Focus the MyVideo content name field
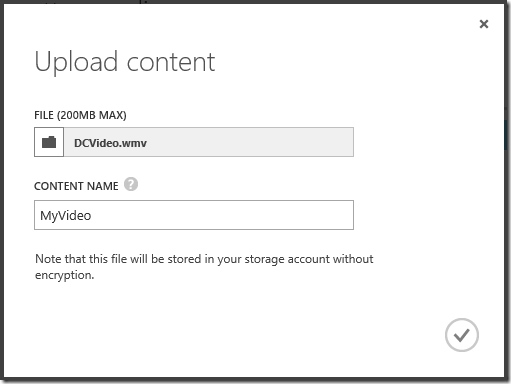Viewport: 511px width, 384px height. coord(194,215)
